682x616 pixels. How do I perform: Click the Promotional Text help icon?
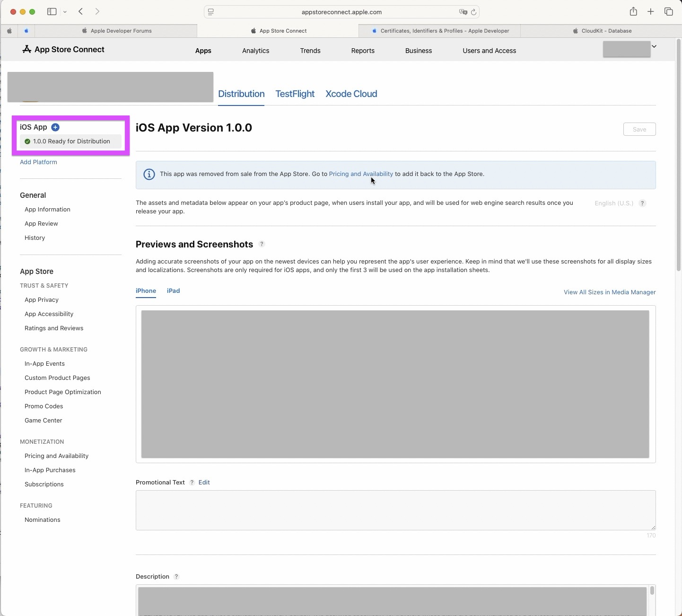pos(192,483)
